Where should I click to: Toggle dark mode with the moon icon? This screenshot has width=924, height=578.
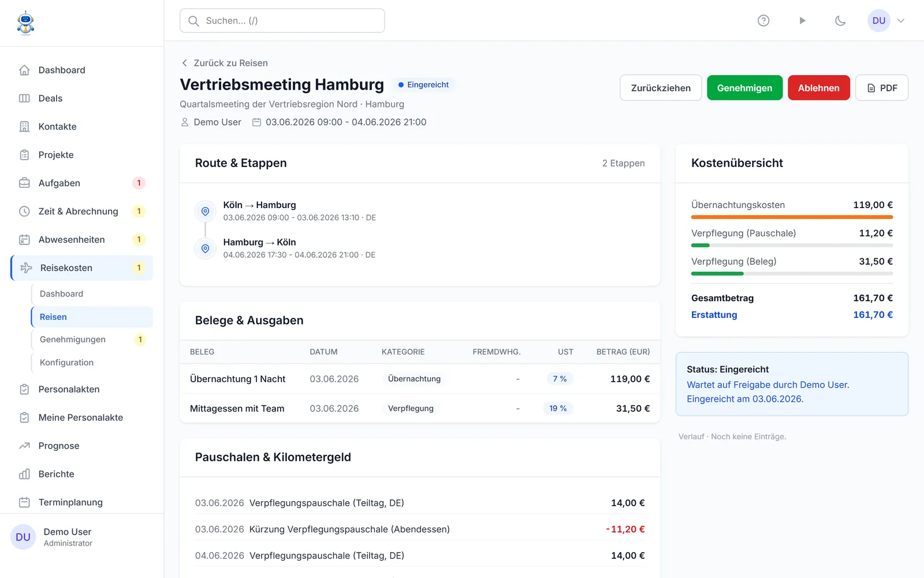pyautogui.click(x=840, y=21)
